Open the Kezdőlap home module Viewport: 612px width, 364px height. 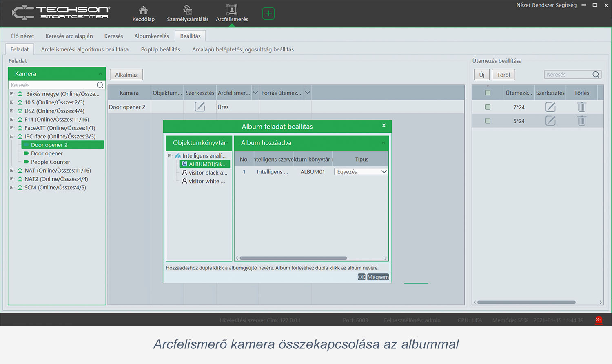[x=143, y=12]
